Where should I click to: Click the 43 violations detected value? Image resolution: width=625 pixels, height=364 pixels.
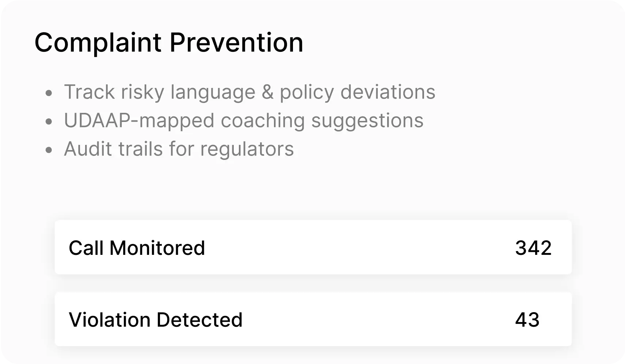pos(527,320)
